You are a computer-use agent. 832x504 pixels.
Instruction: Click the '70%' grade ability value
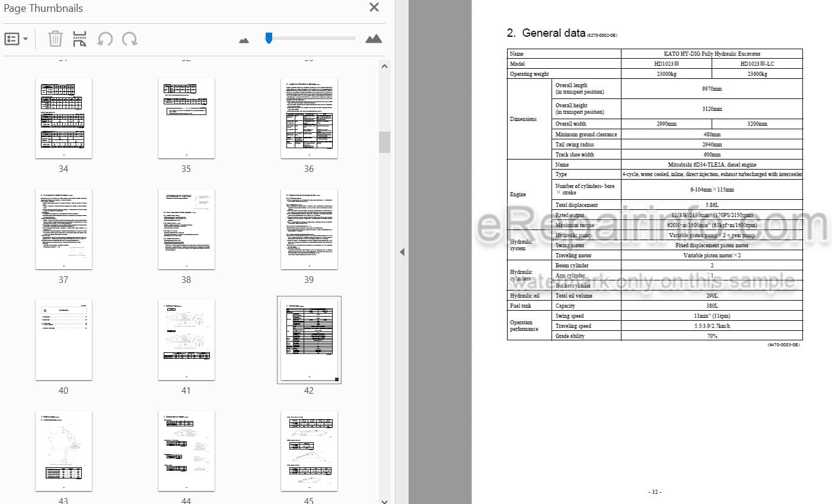pyautogui.click(x=712, y=336)
